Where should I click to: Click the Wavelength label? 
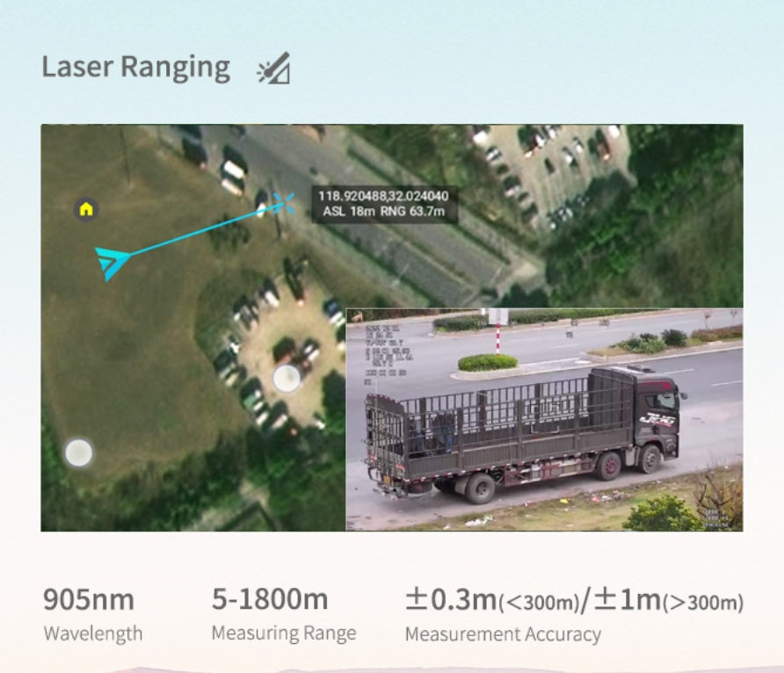tap(93, 633)
